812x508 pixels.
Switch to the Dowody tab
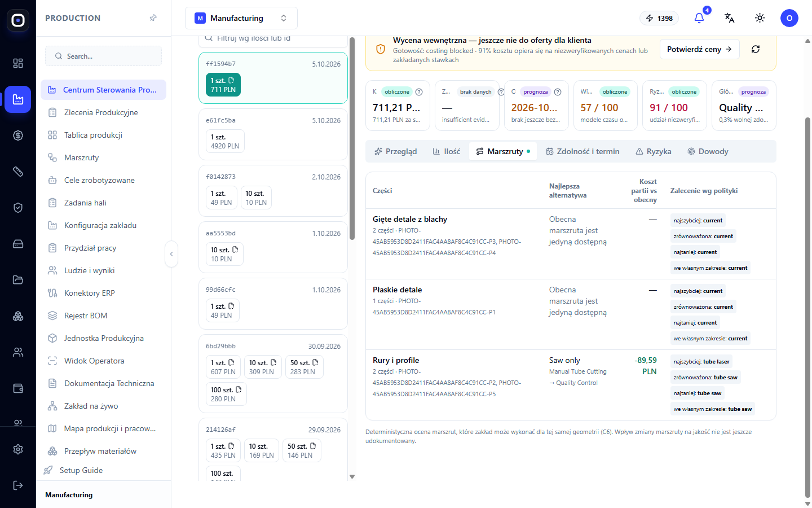(708, 151)
